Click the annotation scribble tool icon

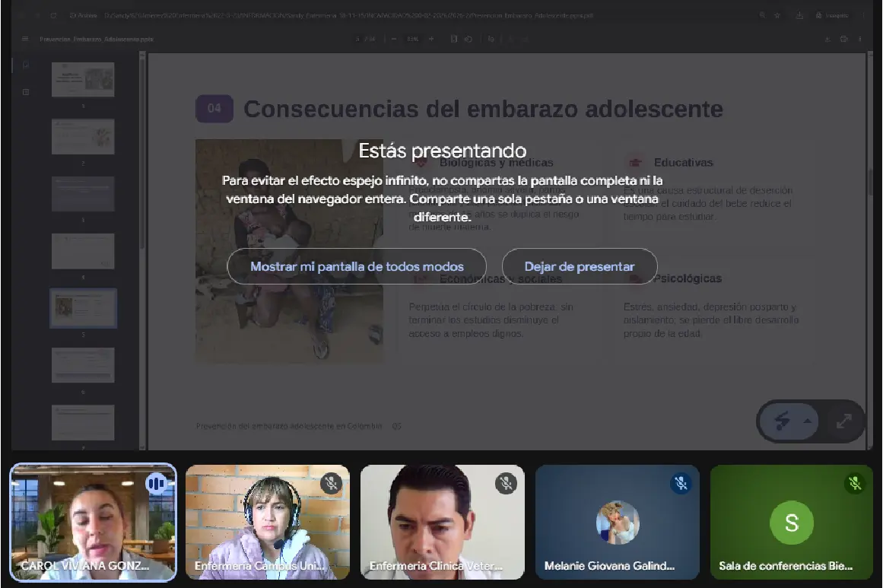point(782,421)
